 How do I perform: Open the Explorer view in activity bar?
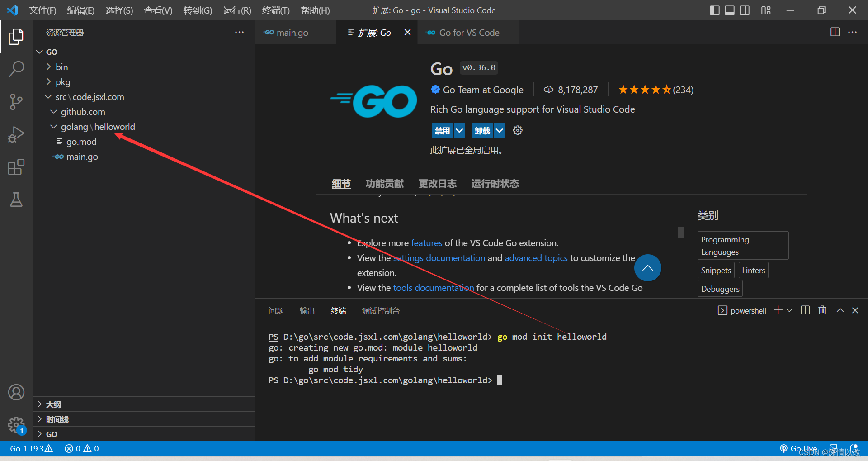click(16, 37)
